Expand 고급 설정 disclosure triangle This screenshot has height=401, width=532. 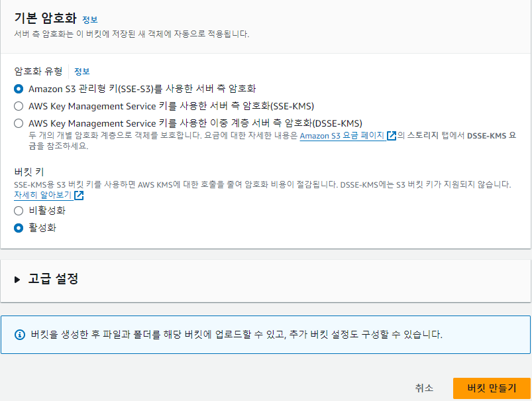(17, 280)
